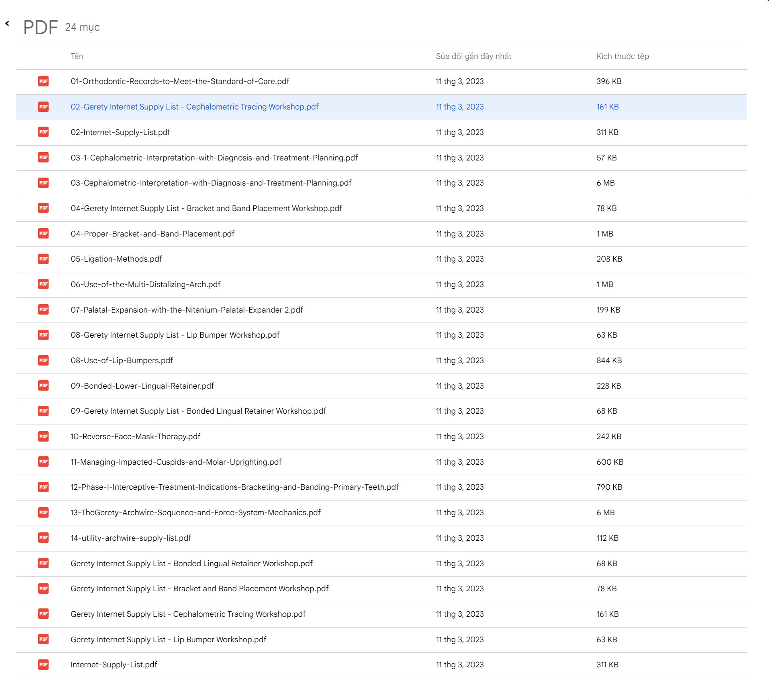The height and width of the screenshot is (700, 769).
Task: Select 14-utility-archwire-supply-list.pdf name
Action: [131, 538]
